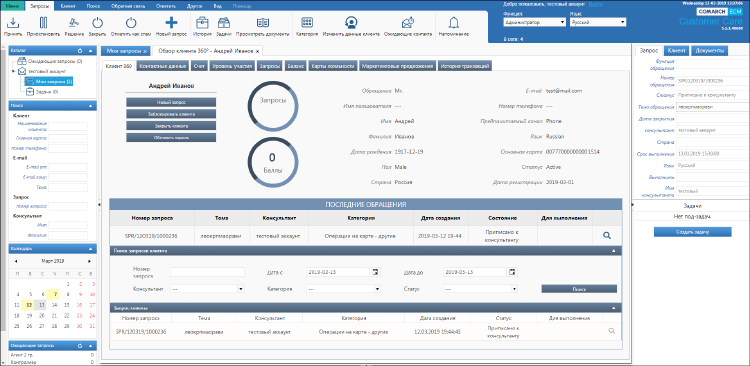
Task: Click the Новый запрос plus icon
Action: point(171,22)
